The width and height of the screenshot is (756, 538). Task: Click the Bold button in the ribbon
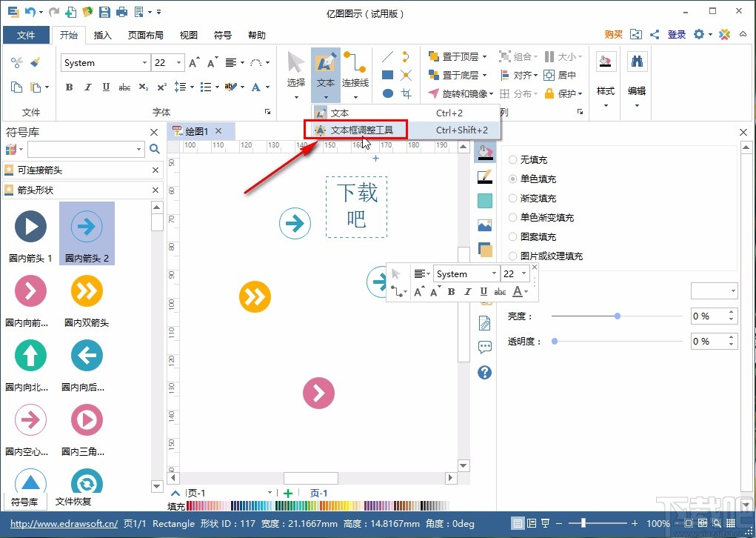coord(69,87)
